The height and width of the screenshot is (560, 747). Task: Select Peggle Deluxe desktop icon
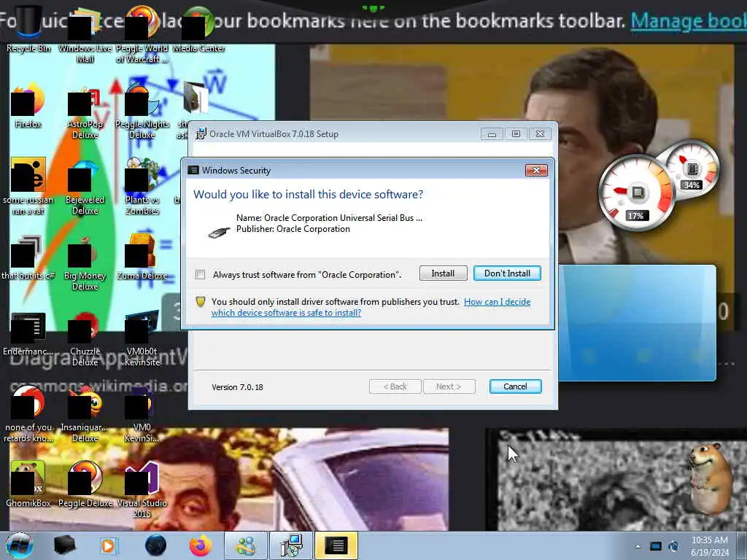point(85,484)
